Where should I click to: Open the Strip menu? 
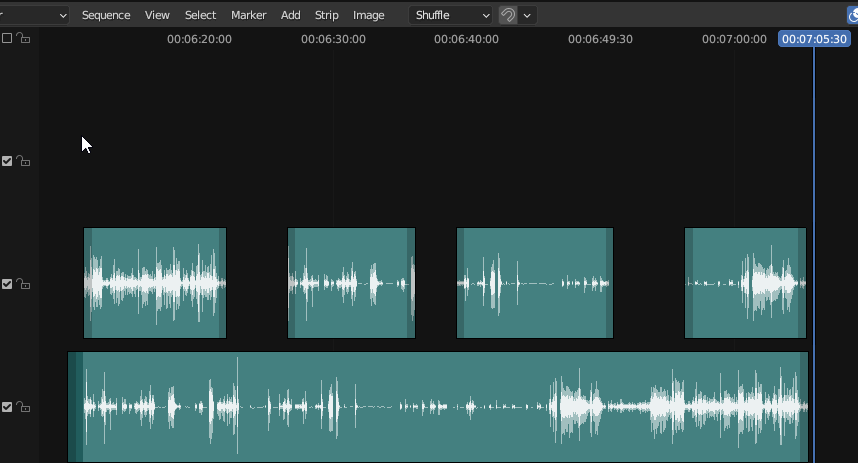pyautogui.click(x=326, y=15)
